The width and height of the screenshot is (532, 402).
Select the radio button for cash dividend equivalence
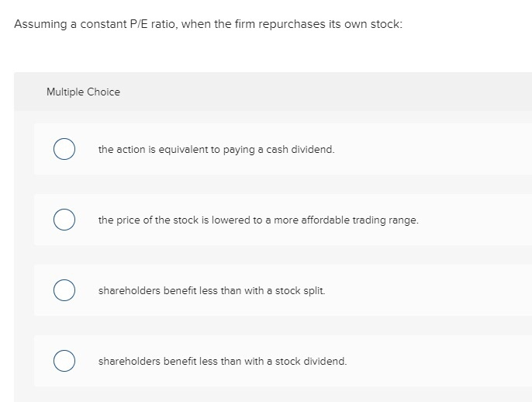pyautogui.click(x=64, y=149)
